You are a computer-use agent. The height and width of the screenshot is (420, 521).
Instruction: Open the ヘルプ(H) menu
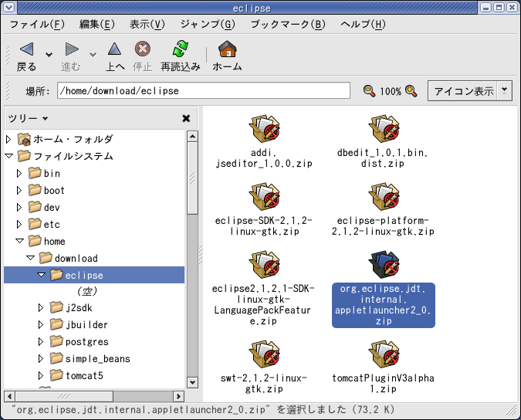364,24
